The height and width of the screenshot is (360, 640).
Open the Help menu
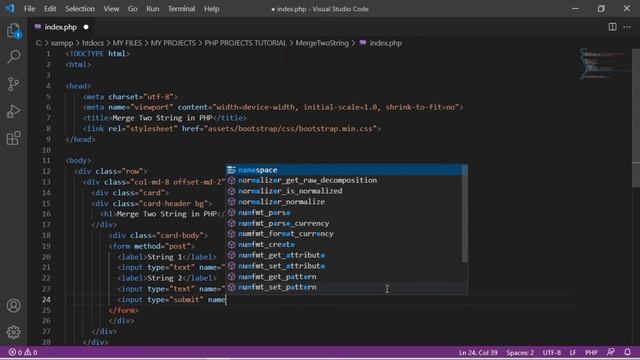tap(211, 9)
